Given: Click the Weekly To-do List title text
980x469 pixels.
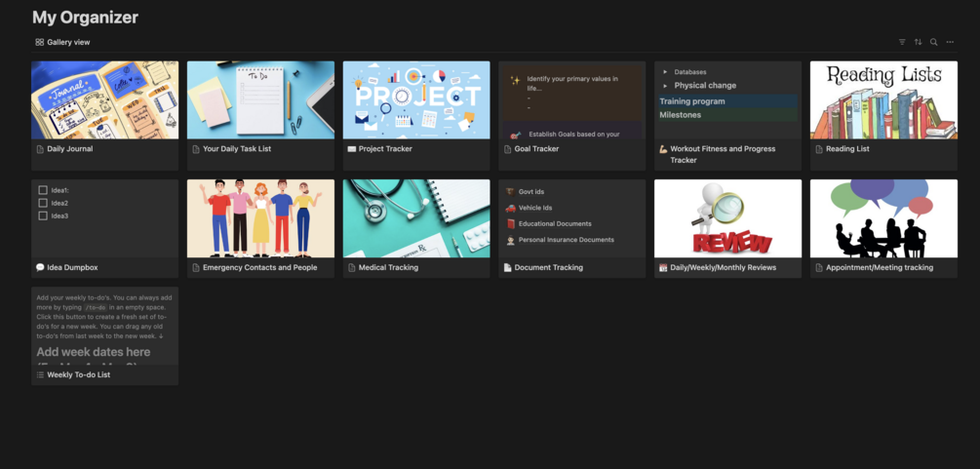Looking at the screenshot, I should 79,374.
